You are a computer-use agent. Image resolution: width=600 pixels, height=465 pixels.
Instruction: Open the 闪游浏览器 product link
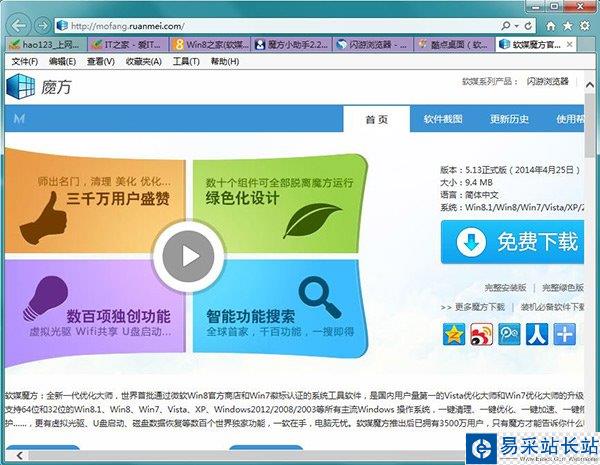[548, 81]
